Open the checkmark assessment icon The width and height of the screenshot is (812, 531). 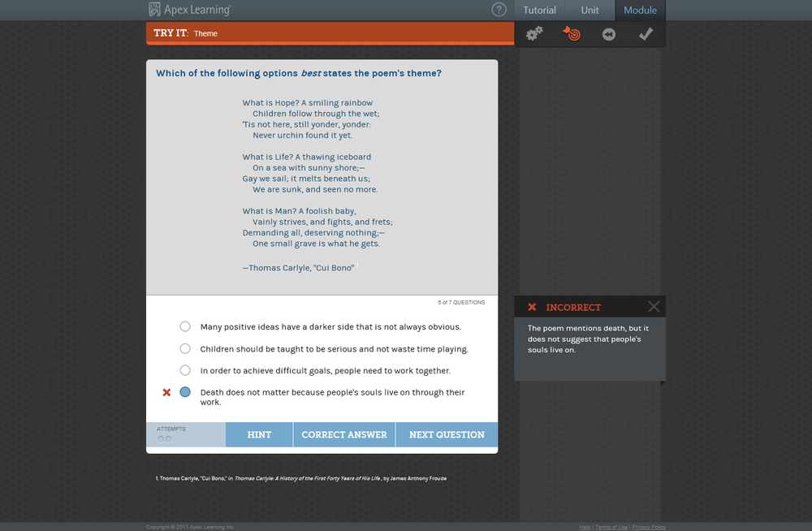(646, 33)
